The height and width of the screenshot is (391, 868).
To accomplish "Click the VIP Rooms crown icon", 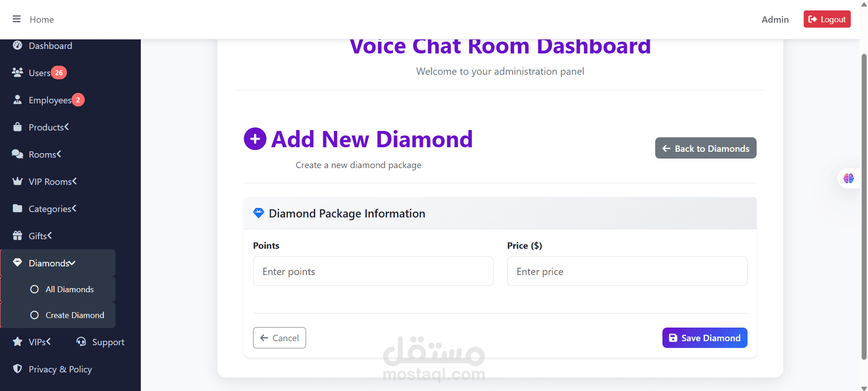I will pyautogui.click(x=18, y=181).
